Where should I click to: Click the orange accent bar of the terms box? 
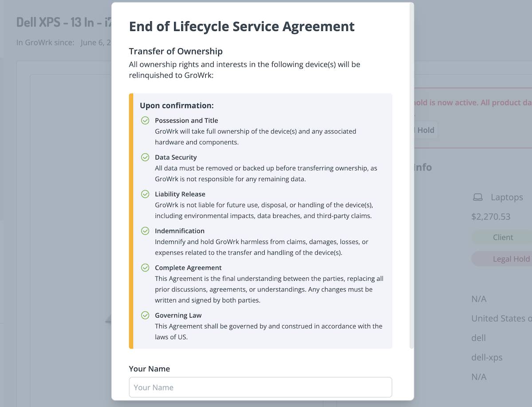click(131, 221)
